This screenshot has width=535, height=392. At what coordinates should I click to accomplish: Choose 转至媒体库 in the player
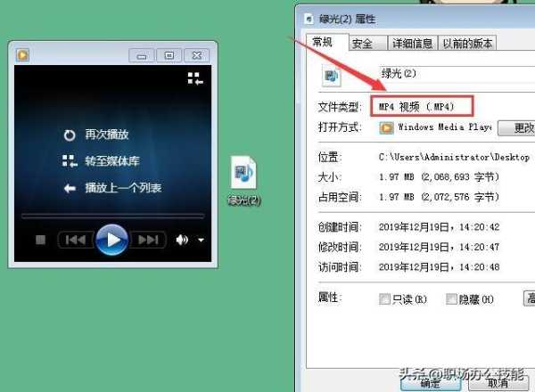tap(112, 161)
